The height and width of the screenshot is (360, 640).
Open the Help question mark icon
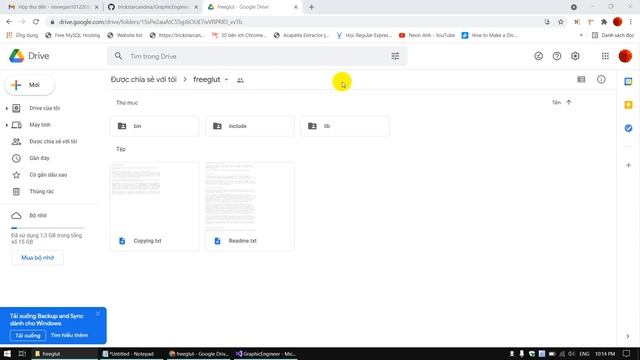(557, 56)
